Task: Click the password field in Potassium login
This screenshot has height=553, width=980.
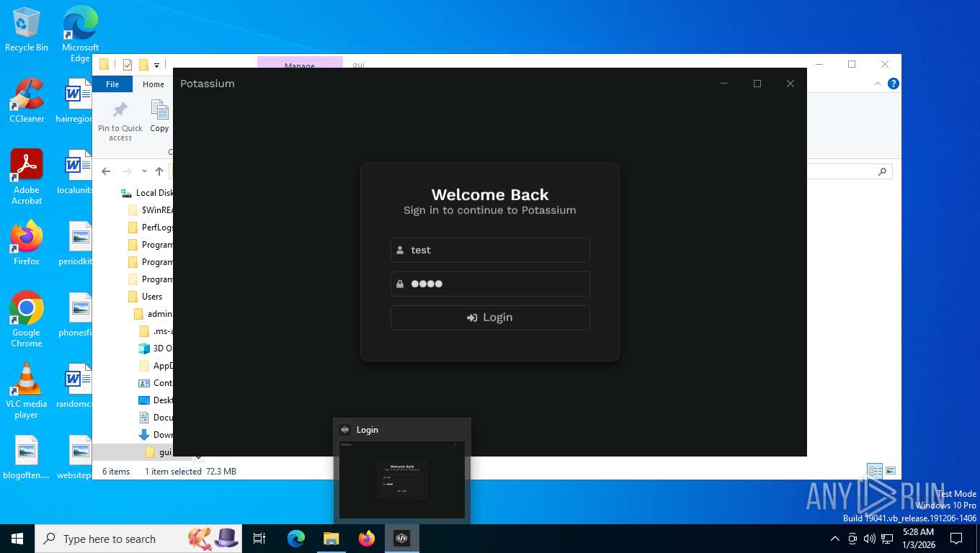Action: coord(490,284)
